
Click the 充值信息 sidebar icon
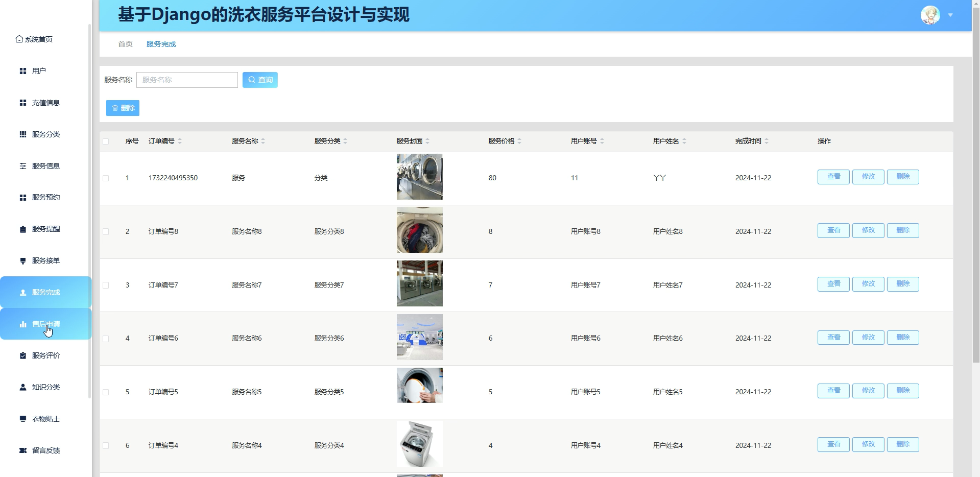tap(23, 103)
